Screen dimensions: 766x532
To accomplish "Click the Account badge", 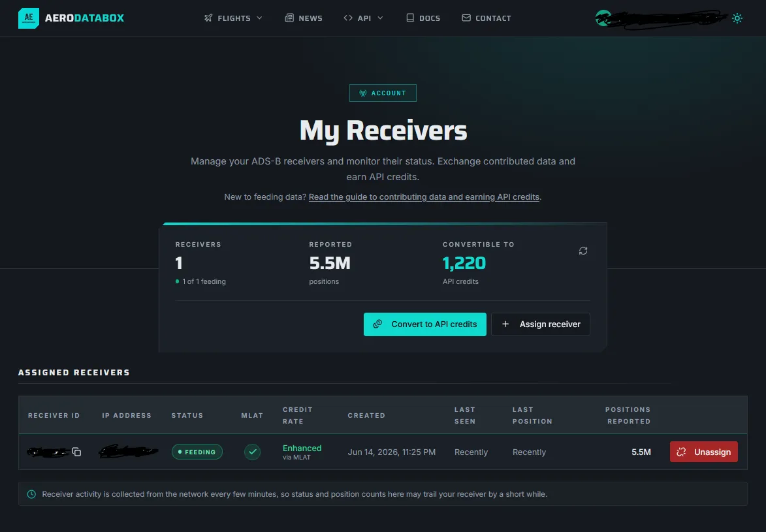I will [383, 93].
